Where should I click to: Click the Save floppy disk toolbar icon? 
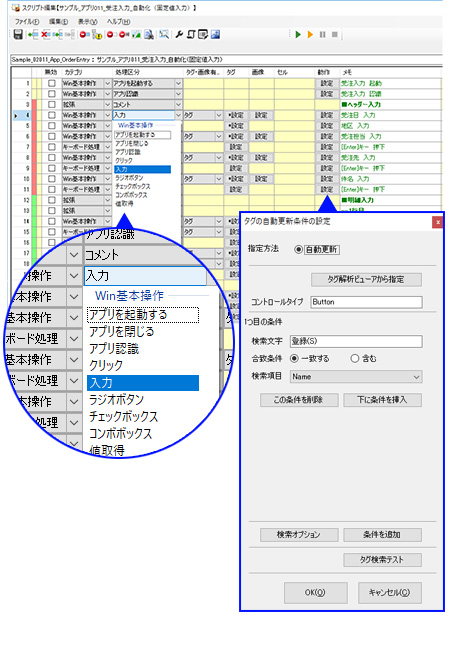[x=18, y=34]
